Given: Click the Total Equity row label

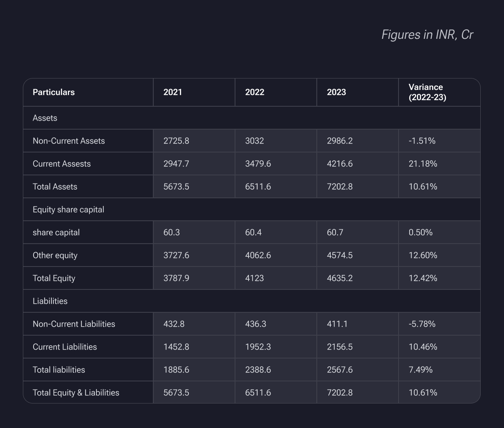Looking at the screenshot, I should point(54,278).
